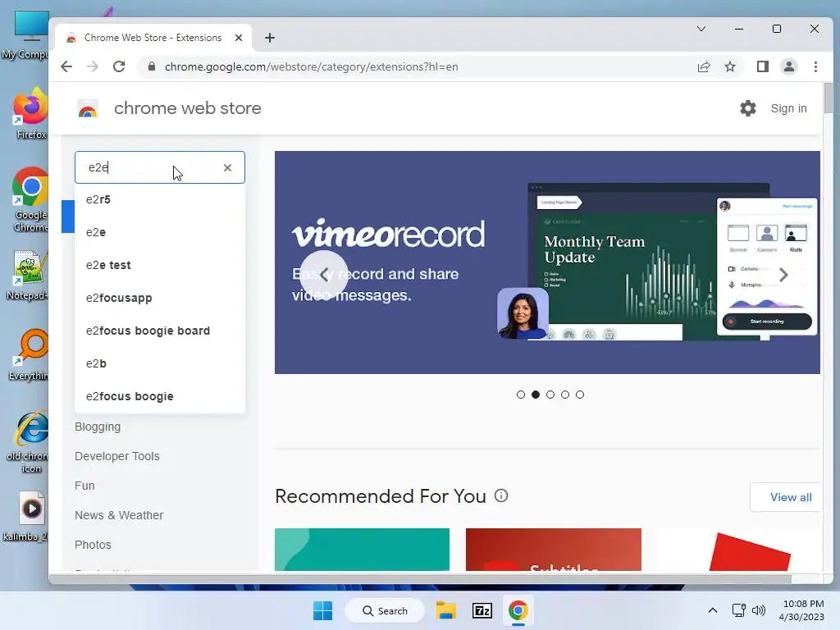Select last suggestion e2focus boogie
The image size is (840, 630).
[x=160, y=396]
